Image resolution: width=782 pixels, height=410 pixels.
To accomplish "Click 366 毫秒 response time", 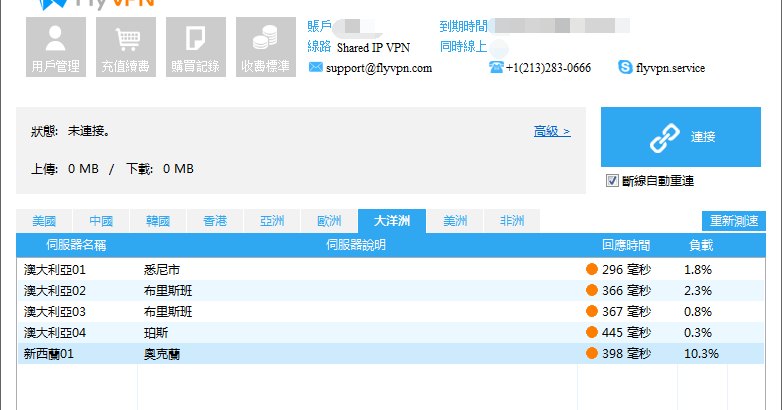I will click(x=626, y=291).
